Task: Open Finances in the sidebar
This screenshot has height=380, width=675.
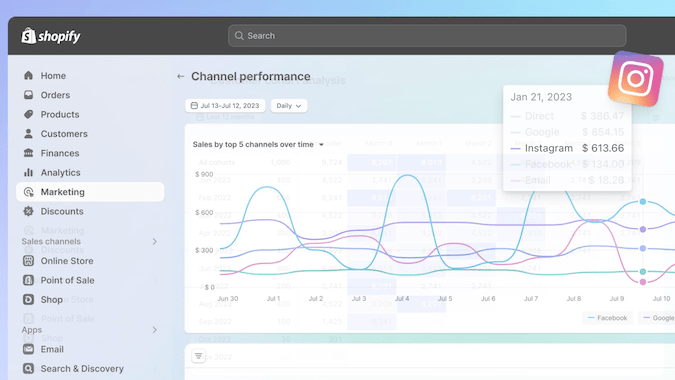Action: (x=60, y=153)
